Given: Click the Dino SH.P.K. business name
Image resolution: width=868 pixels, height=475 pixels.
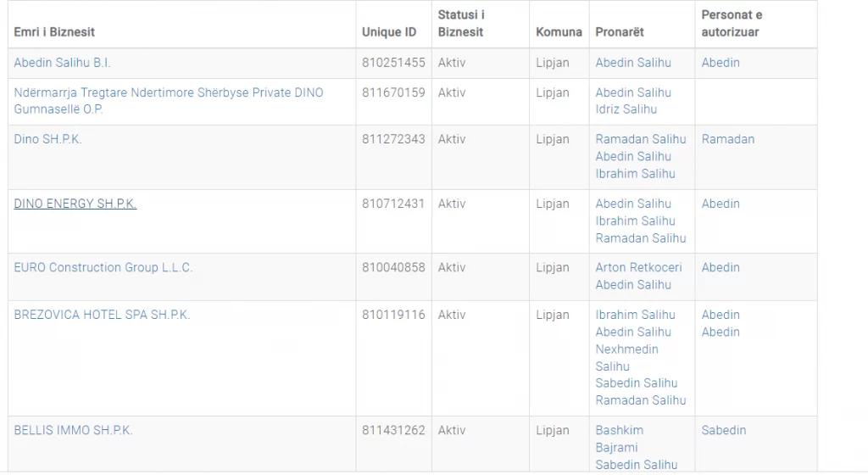Looking at the screenshot, I should (x=47, y=139).
